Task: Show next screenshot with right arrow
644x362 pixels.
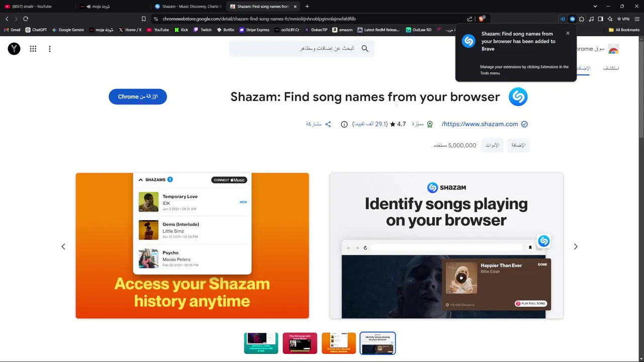Action: (576, 246)
